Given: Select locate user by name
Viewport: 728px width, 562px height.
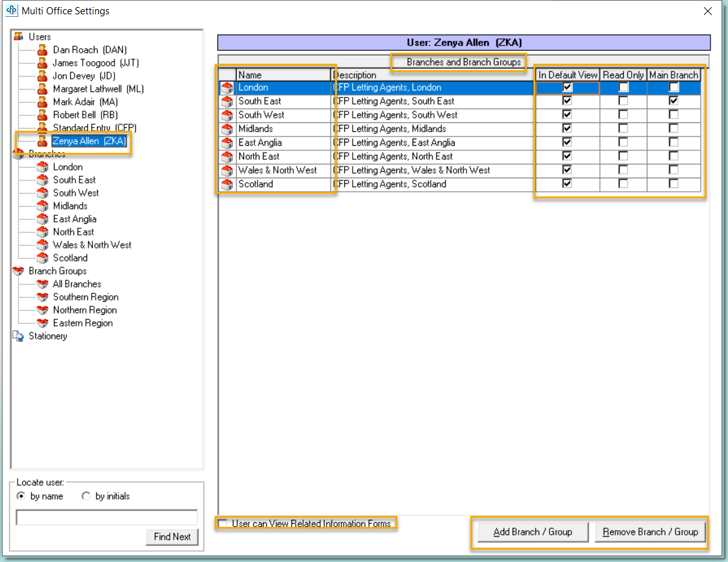Looking at the screenshot, I should [21, 496].
